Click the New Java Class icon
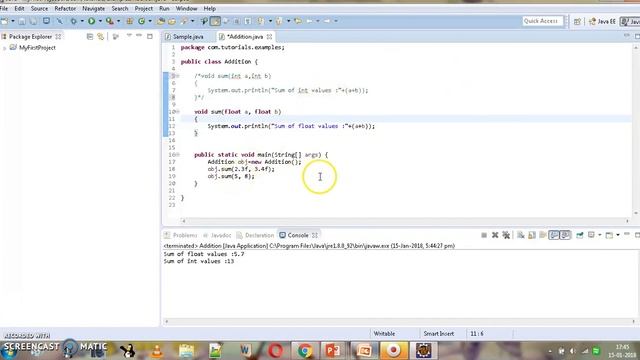Screen dimensions: 640x360 142,21
